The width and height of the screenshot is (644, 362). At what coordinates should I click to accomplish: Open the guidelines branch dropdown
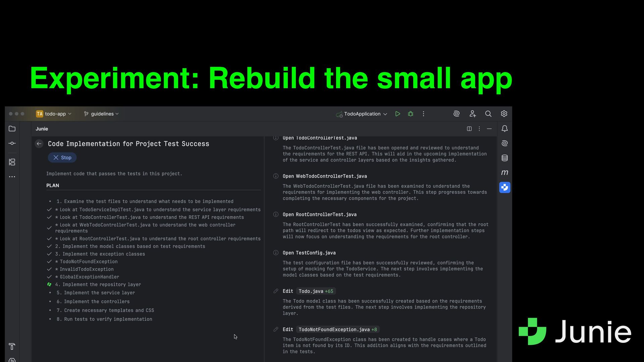click(x=101, y=114)
